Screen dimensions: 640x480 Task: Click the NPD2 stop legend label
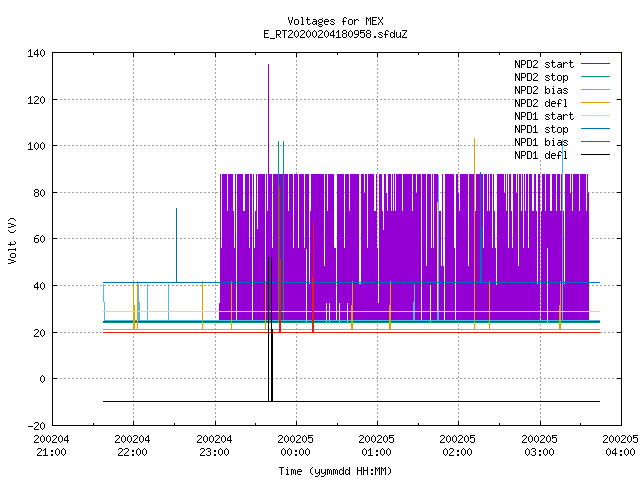pyautogui.click(x=541, y=77)
